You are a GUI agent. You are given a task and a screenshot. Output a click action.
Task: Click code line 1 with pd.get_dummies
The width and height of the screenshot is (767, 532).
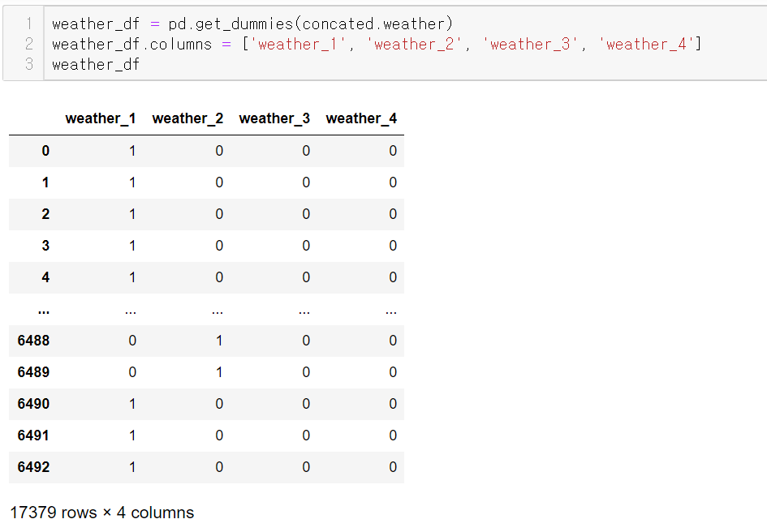click(252, 24)
